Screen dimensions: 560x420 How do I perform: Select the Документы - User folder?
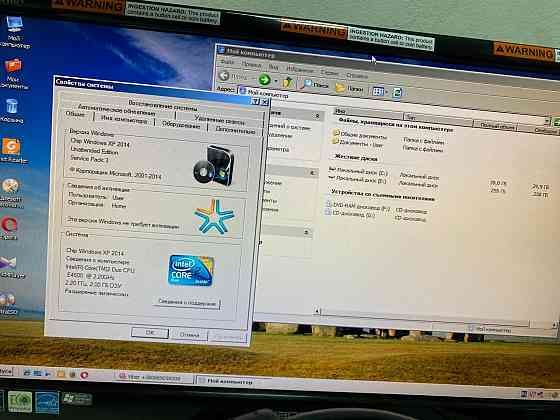[x=357, y=143]
